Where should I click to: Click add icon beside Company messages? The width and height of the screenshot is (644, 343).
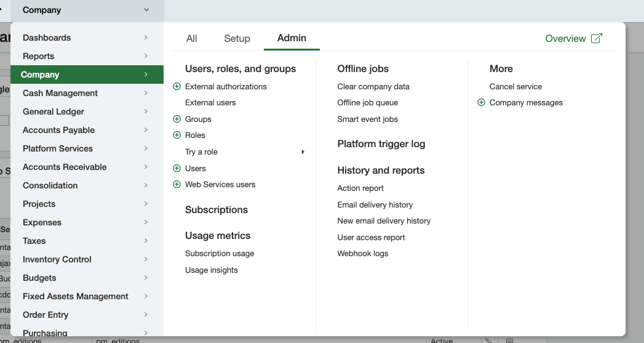coord(481,102)
